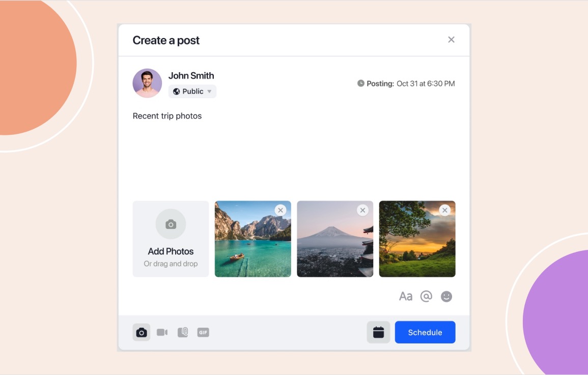
Task: Open the turquoise lake boat photo thumbnail
Action: (x=253, y=239)
